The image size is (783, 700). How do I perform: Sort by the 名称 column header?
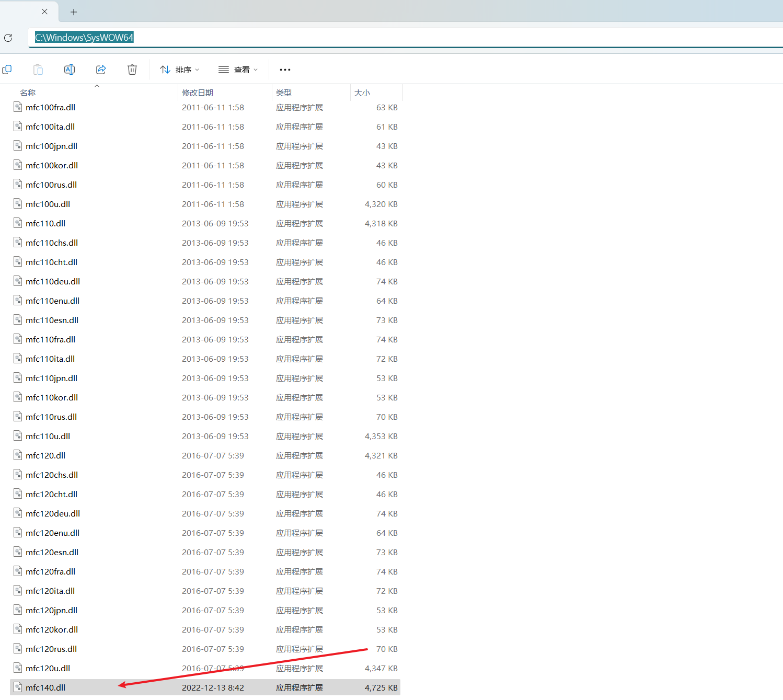tap(28, 93)
